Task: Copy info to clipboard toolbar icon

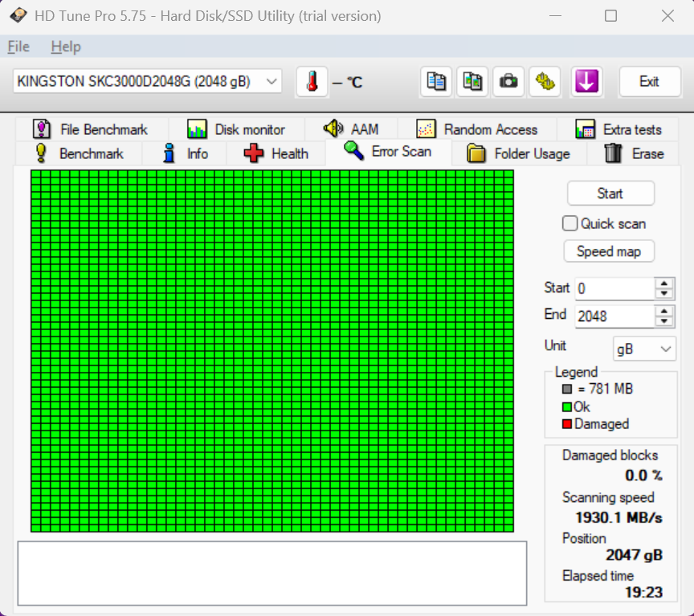Action: coord(436,81)
